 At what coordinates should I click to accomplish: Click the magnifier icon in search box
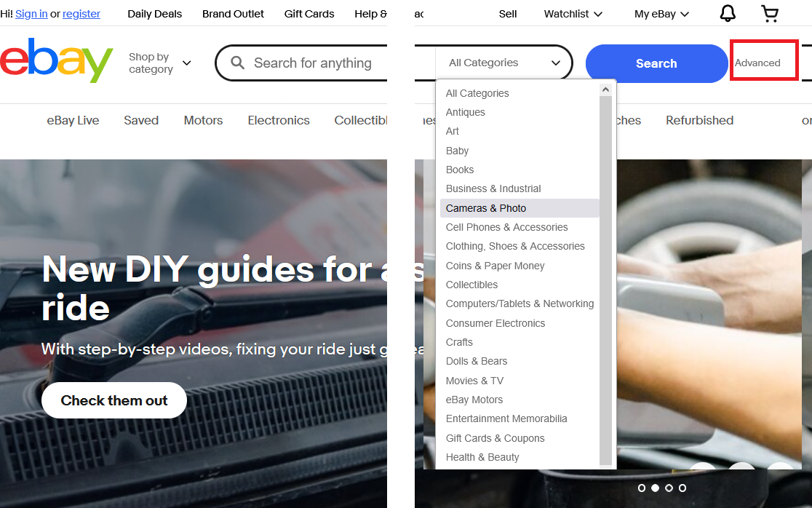(237, 63)
